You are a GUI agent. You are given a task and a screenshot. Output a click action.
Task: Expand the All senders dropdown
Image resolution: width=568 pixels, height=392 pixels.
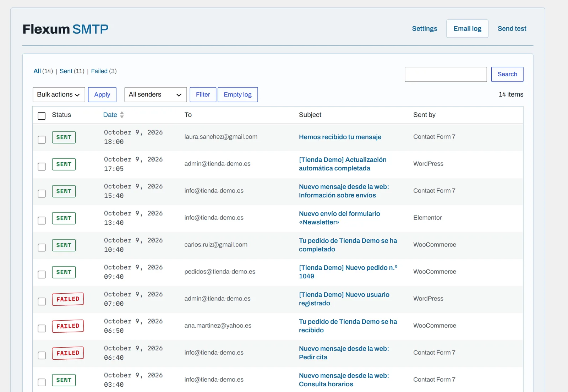click(x=155, y=94)
